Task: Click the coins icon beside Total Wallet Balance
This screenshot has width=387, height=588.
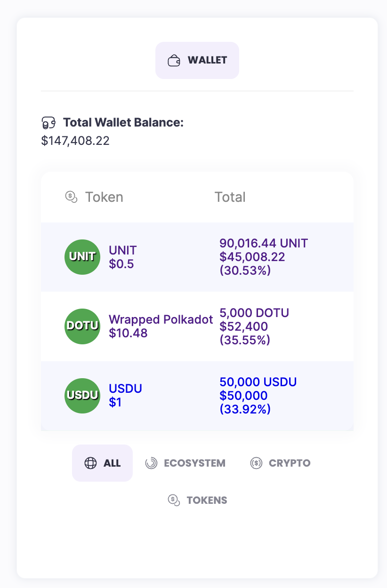Action: [49, 123]
